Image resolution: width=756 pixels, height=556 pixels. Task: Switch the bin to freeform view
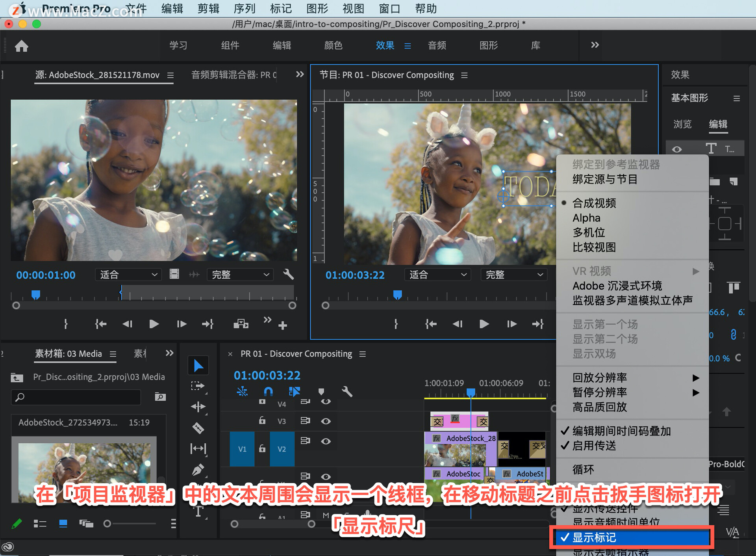click(x=86, y=524)
